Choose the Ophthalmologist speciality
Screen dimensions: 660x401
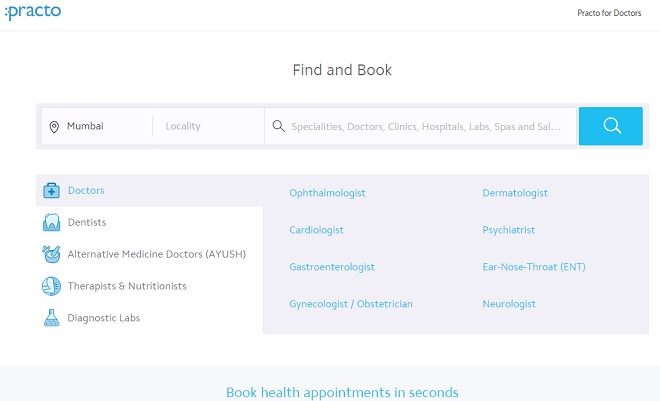pyautogui.click(x=327, y=193)
